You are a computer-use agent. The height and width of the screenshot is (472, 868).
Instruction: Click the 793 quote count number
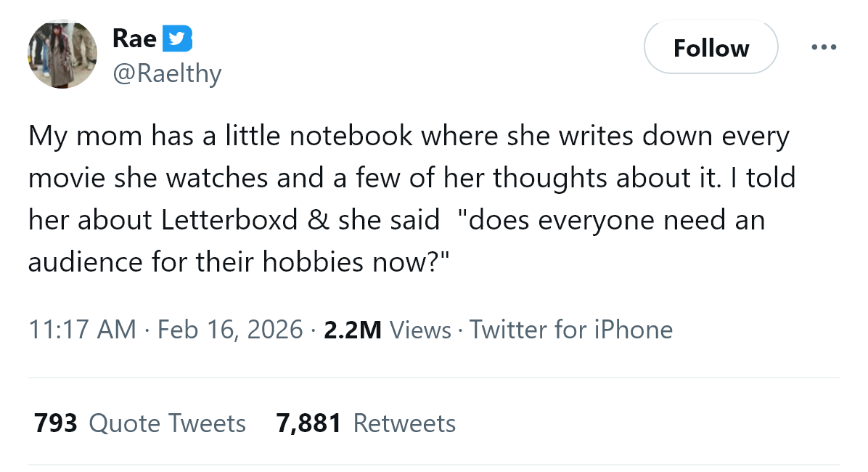coord(56,423)
